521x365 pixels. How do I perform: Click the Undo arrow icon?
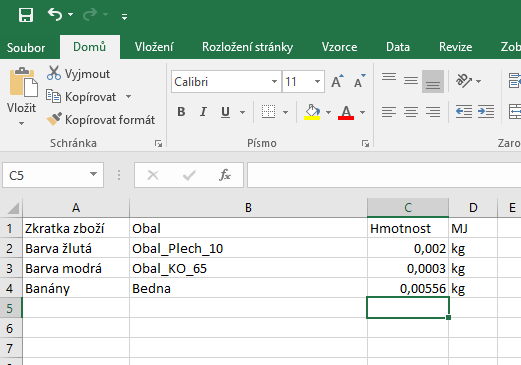point(55,14)
